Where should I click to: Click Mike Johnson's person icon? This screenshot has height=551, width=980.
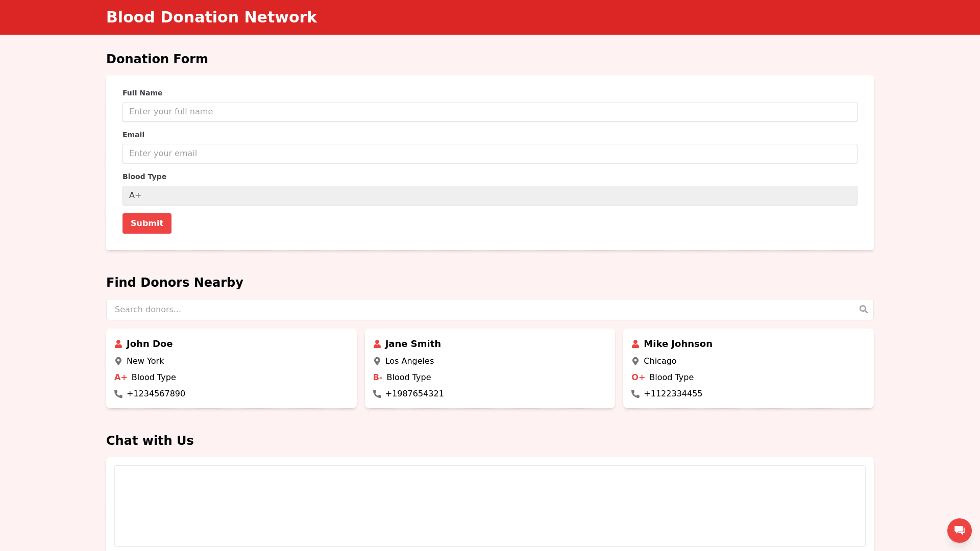point(635,344)
